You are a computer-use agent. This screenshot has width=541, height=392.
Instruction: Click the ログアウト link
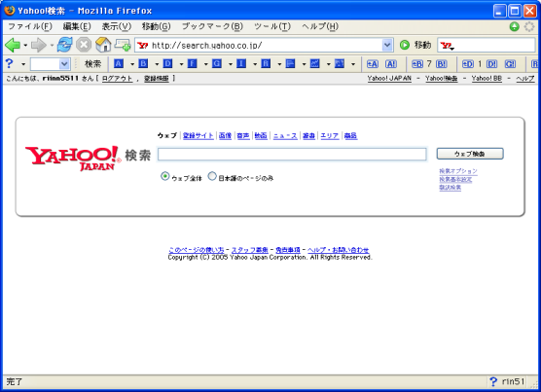pos(118,79)
